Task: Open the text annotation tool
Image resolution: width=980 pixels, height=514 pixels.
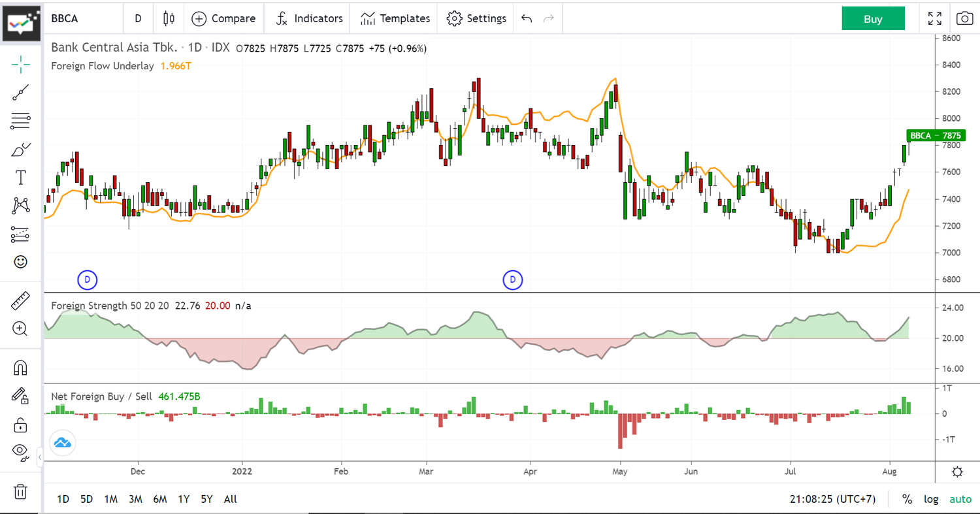Action: pos(20,177)
